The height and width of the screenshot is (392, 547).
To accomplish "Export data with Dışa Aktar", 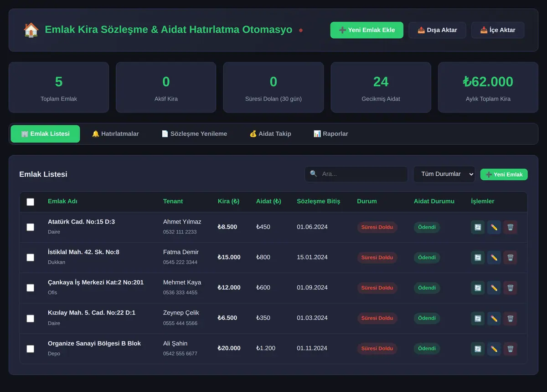I will [x=437, y=30].
